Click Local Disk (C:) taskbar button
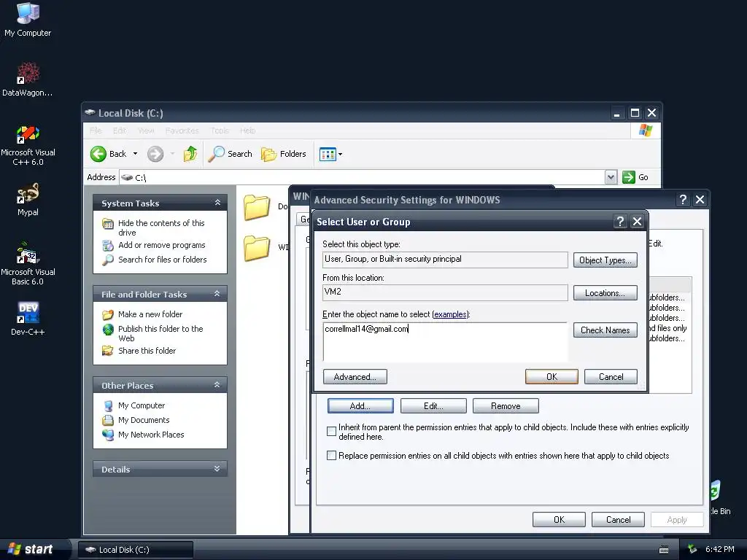 coord(136,550)
